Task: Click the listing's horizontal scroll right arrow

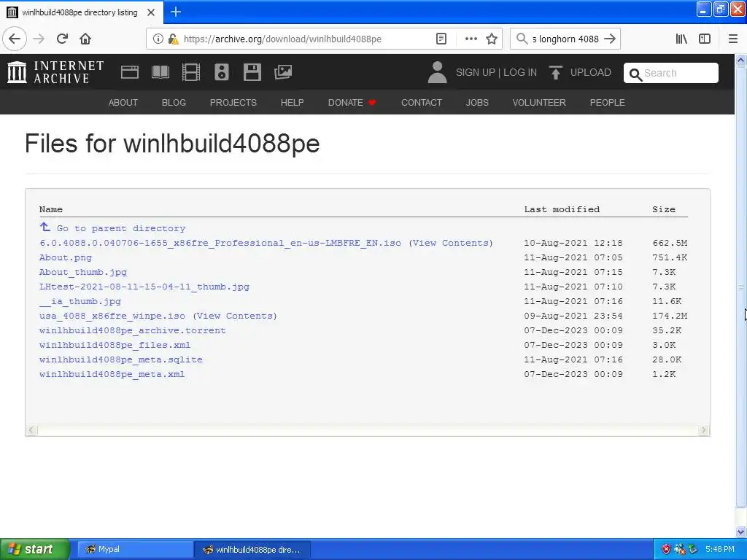Action: tap(704, 430)
